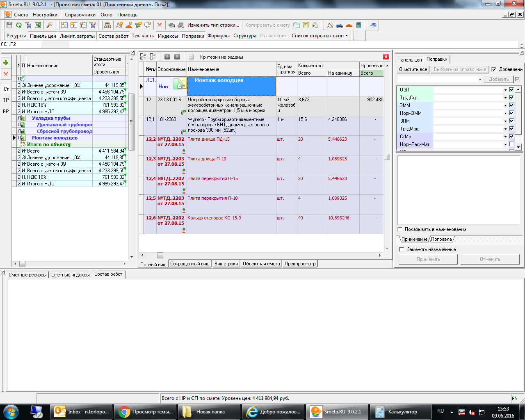Toggle the ЗПМ row checkbox

point(511,121)
